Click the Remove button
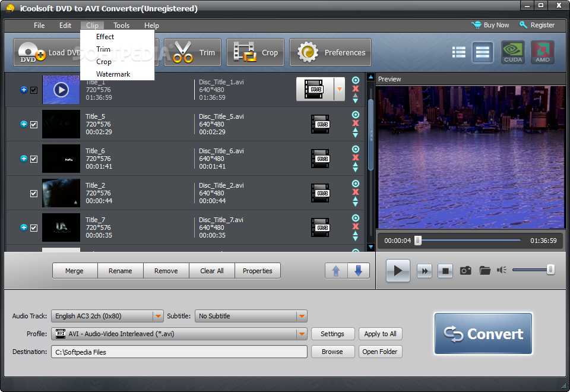570x392 pixels. [x=166, y=271]
